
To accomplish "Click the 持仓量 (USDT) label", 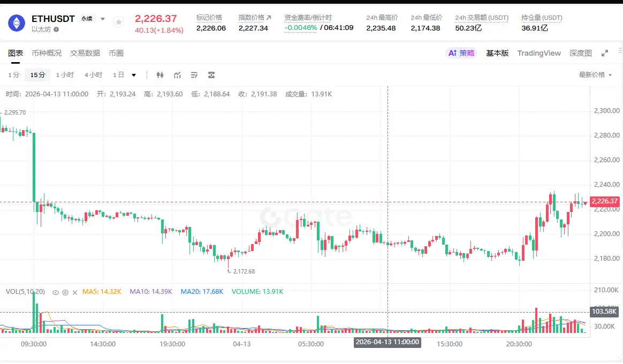I will [x=542, y=18].
